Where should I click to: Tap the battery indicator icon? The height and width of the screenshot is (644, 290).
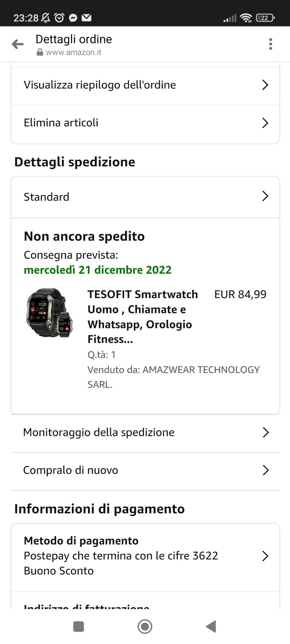coord(265,18)
